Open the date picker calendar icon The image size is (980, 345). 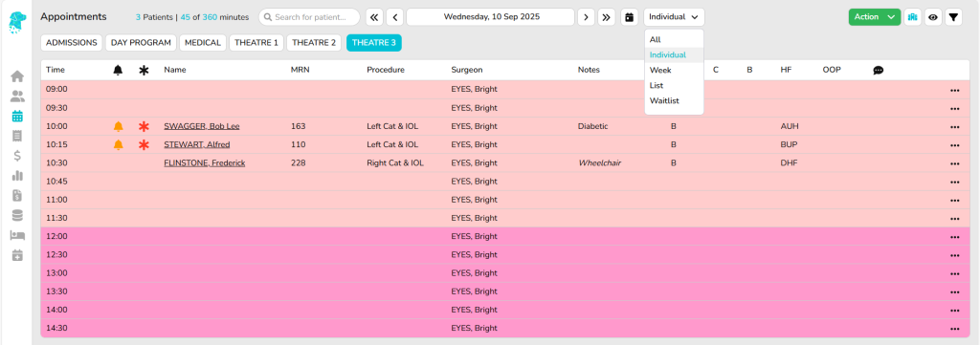(x=630, y=17)
